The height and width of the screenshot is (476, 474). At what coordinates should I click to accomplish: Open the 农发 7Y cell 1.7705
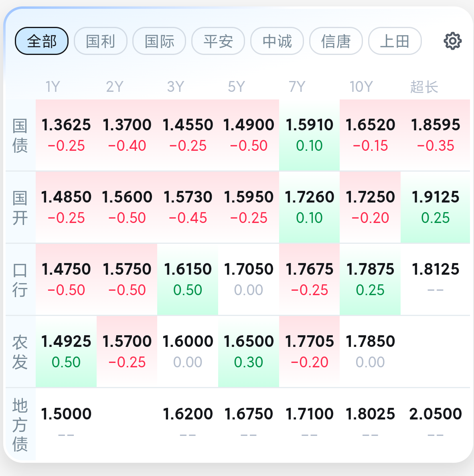click(x=309, y=351)
